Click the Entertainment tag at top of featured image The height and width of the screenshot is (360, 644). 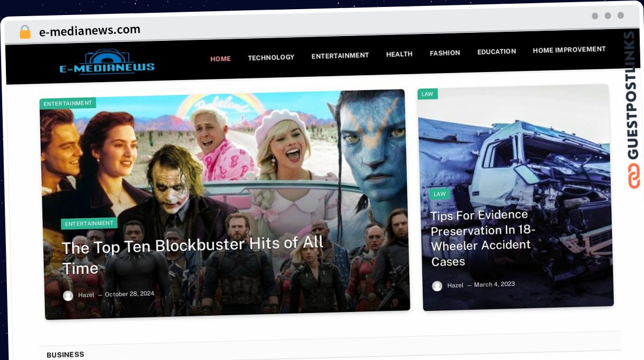point(68,103)
